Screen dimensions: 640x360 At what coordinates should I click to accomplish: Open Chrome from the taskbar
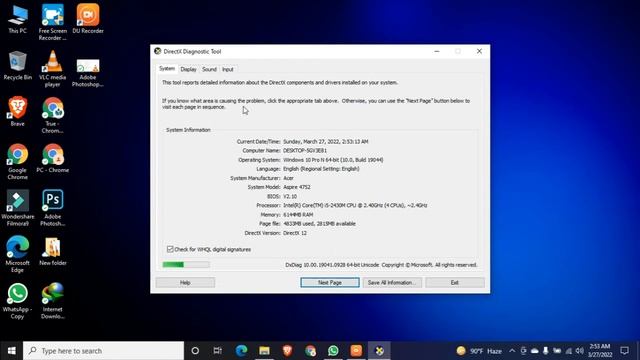[310, 351]
